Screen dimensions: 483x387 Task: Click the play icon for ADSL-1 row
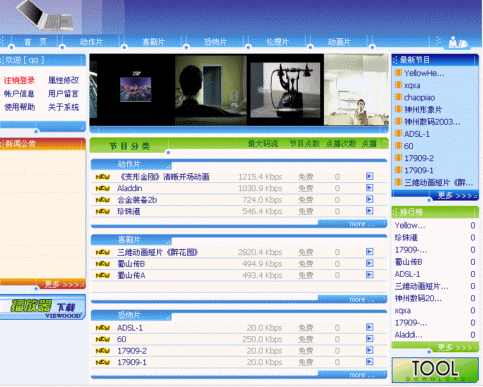pyautogui.click(x=369, y=327)
